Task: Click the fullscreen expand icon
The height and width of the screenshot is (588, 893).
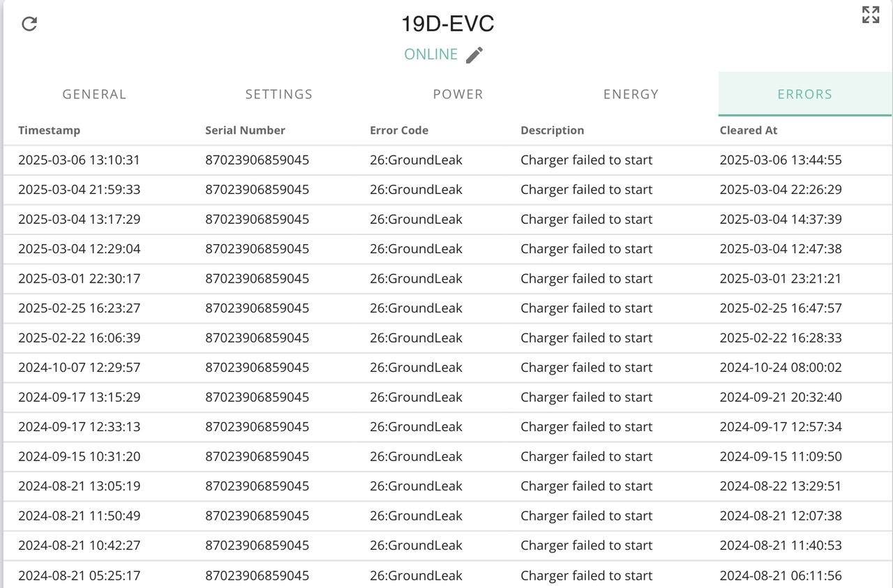Action: tap(871, 15)
